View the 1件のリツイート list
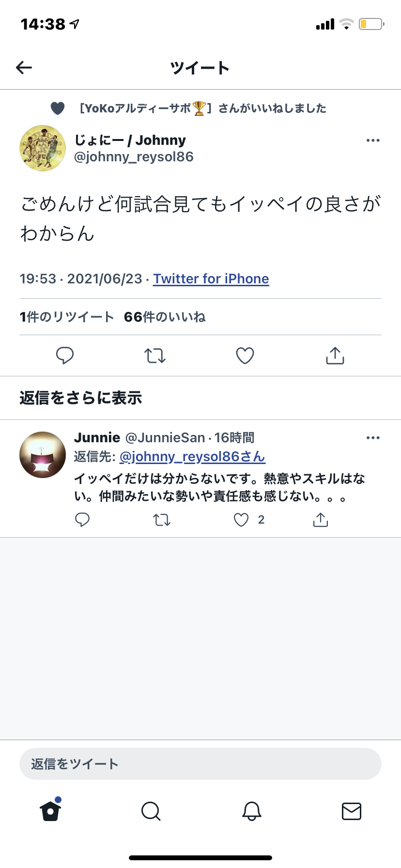 (x=67, y=317)
